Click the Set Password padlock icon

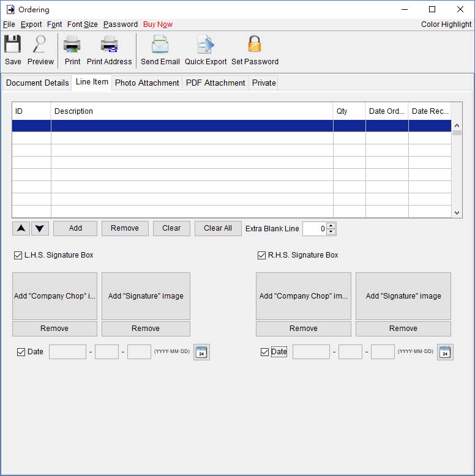click(255, 44)
